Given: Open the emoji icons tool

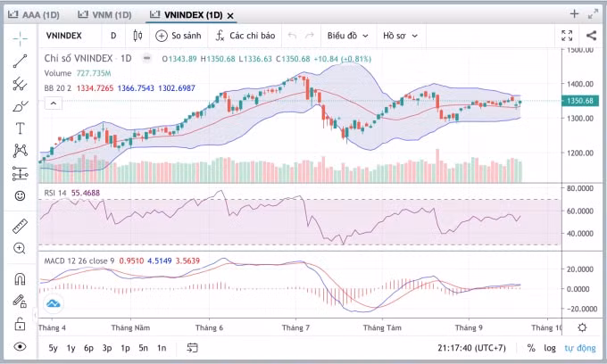Looking at the screenshot, I should click(x=21, y=195).
